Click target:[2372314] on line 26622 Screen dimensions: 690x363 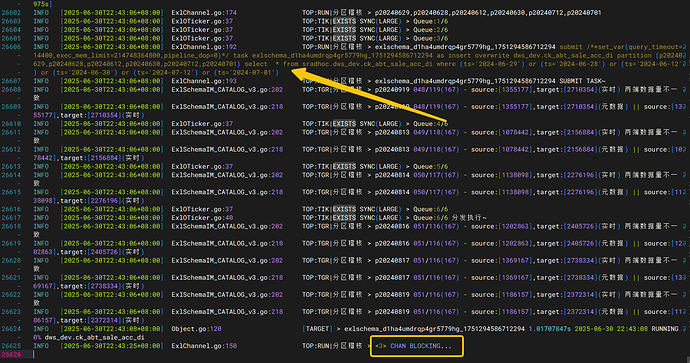click(x=567, y=294)
